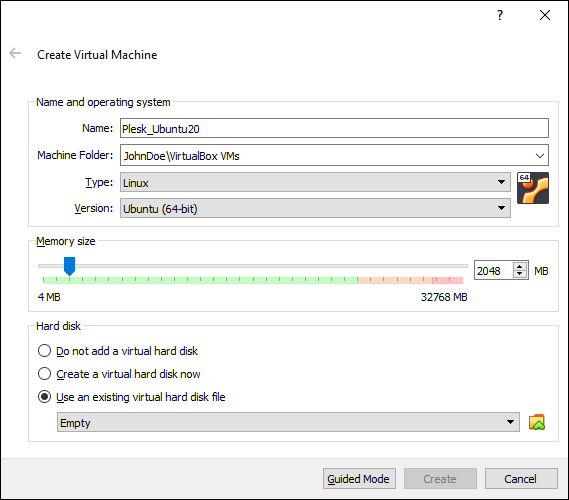Increase memory with the up stepper arrow
569x500 pixels.
pos(520,266)
